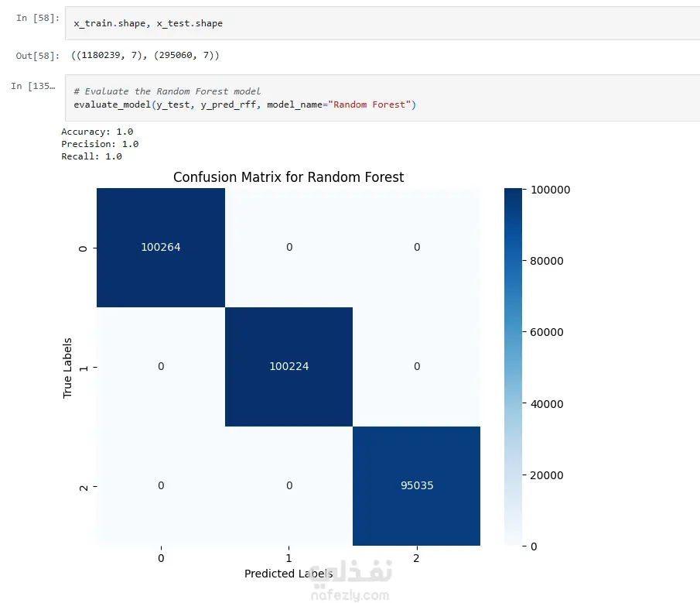
Task: Click the x_train.shape code cell
Action: click(x=382, y=23)
